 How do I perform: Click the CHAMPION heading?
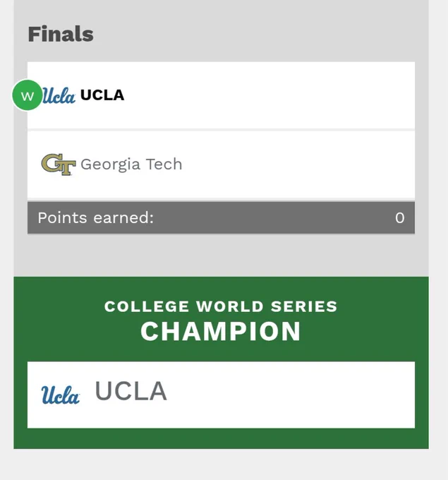point(221,331)
